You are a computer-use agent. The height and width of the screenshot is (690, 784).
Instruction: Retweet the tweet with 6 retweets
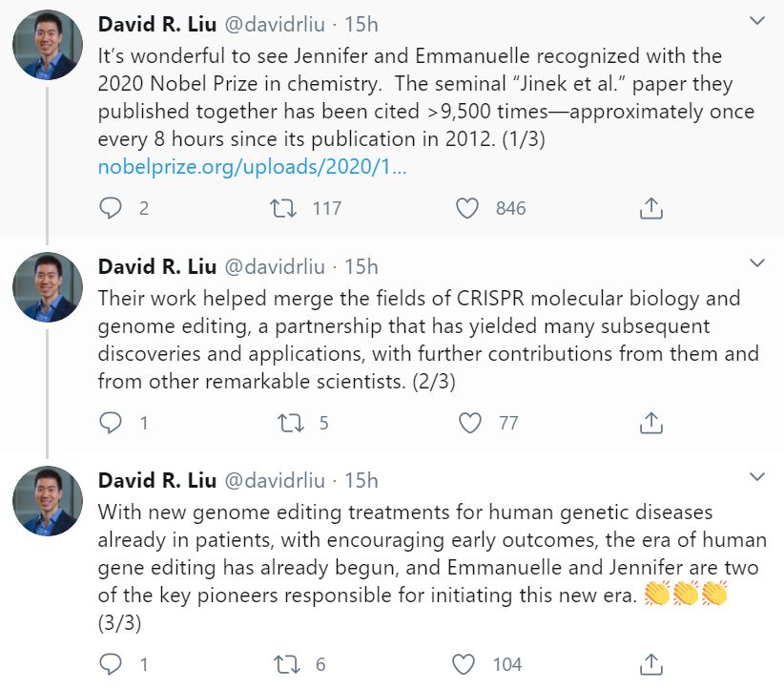tap(285, 663)
